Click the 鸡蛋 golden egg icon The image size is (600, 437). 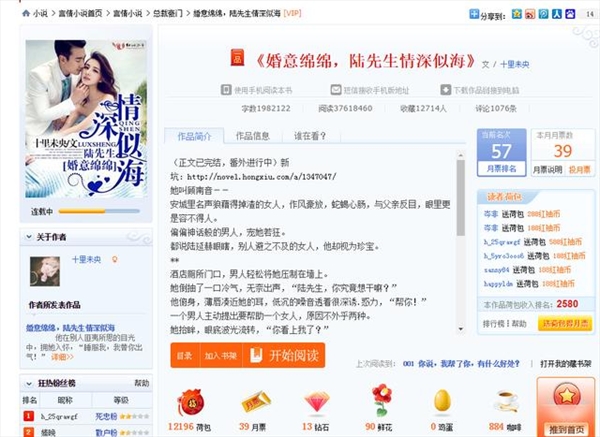(442, 401)
